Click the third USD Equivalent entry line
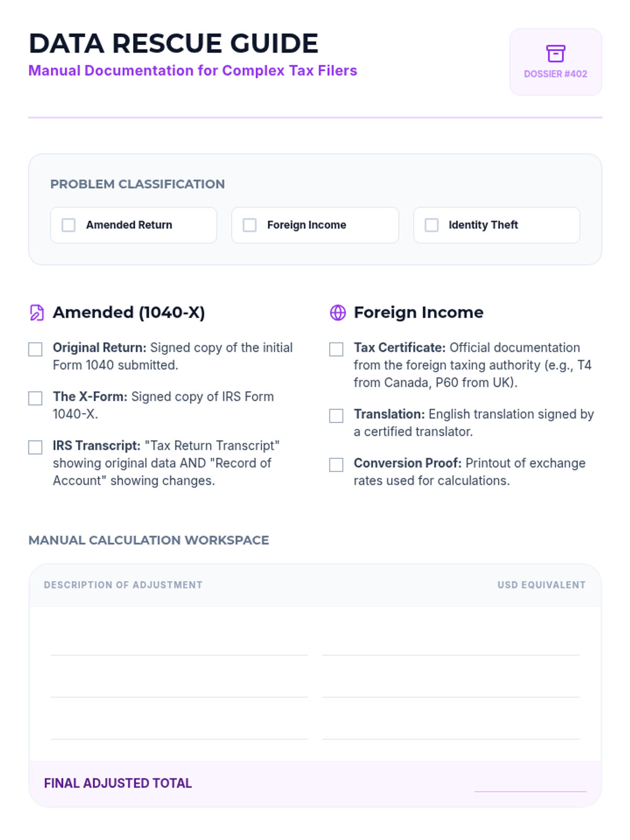 (450, 729)
